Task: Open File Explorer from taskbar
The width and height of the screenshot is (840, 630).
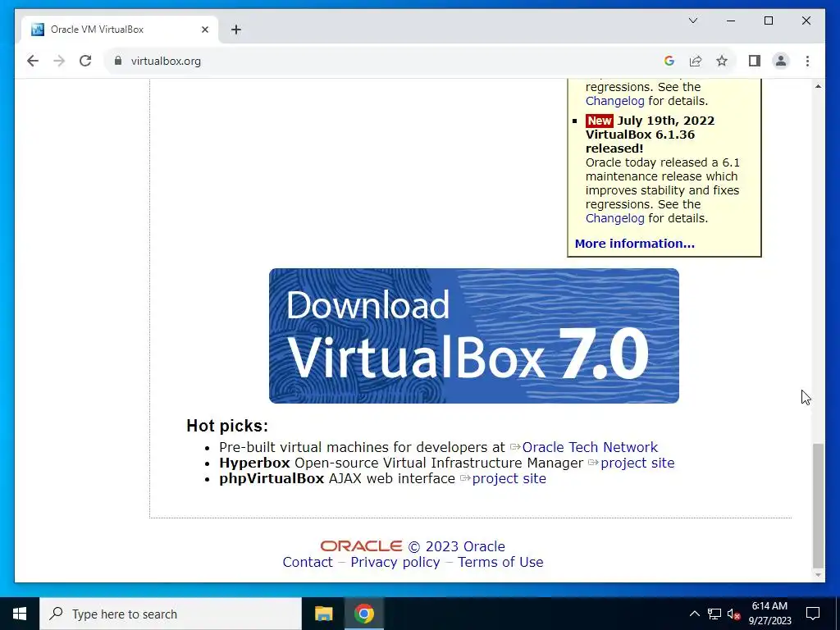Action: tap(323, 614)
